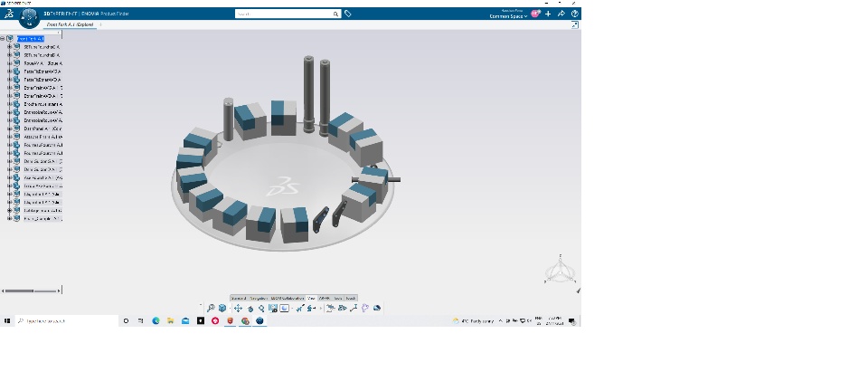Screen dimensions: 868x391
Task: Click the Windows taskbar search box
Action: (x=66, y=320)
